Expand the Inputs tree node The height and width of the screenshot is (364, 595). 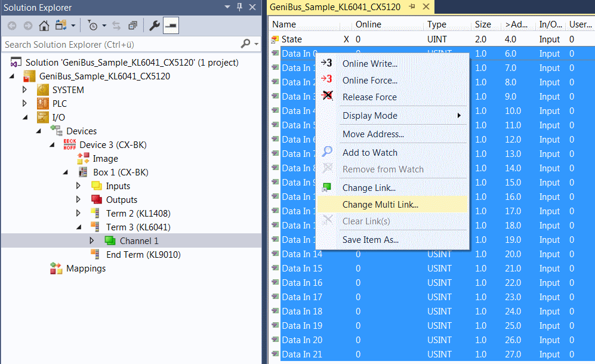pyautogui.click(x=79, y=186)
